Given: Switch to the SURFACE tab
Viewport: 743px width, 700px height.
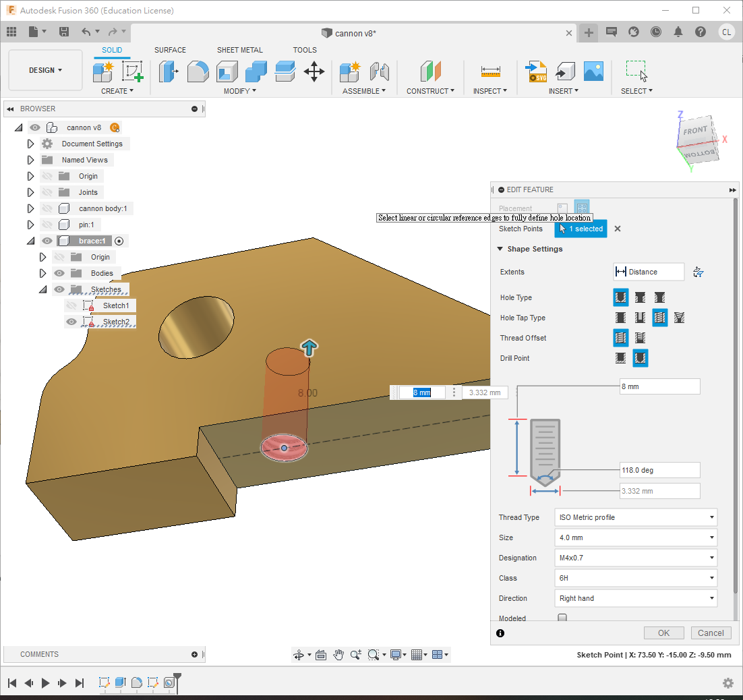Looking at the screenshot, I should pyautogui.click(x=170, y=50).
